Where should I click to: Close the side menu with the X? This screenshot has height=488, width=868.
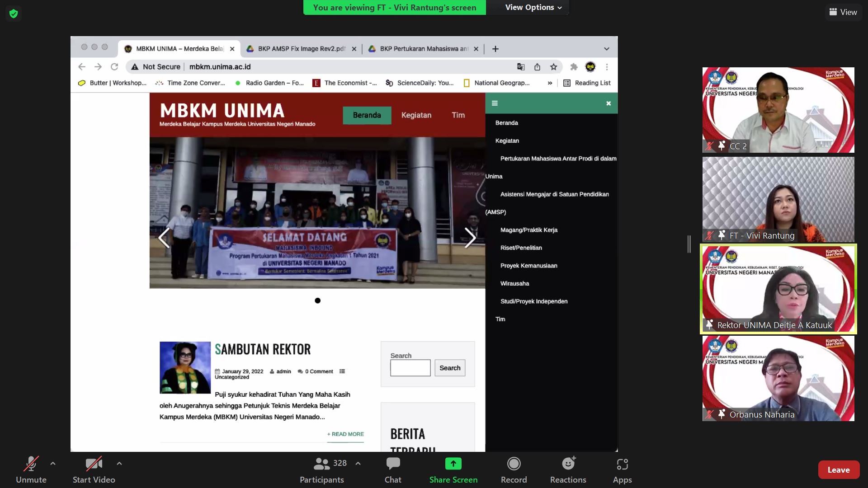[x=609, y=103]
